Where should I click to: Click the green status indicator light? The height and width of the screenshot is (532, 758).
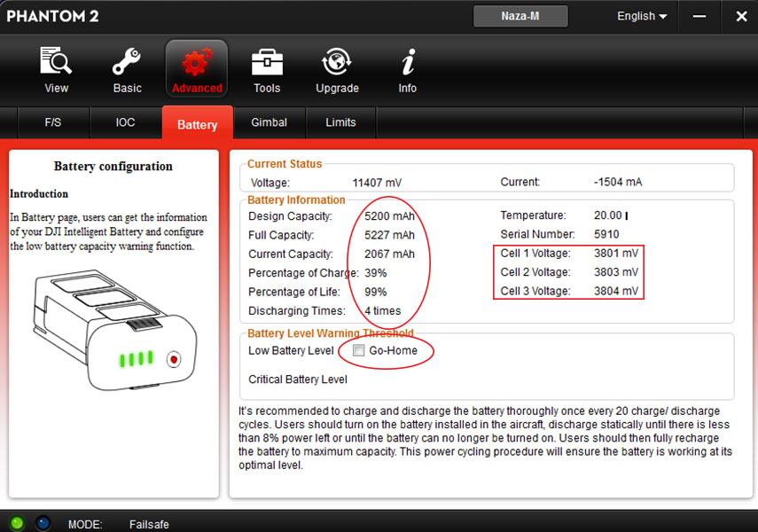click(x=17, y=523)
